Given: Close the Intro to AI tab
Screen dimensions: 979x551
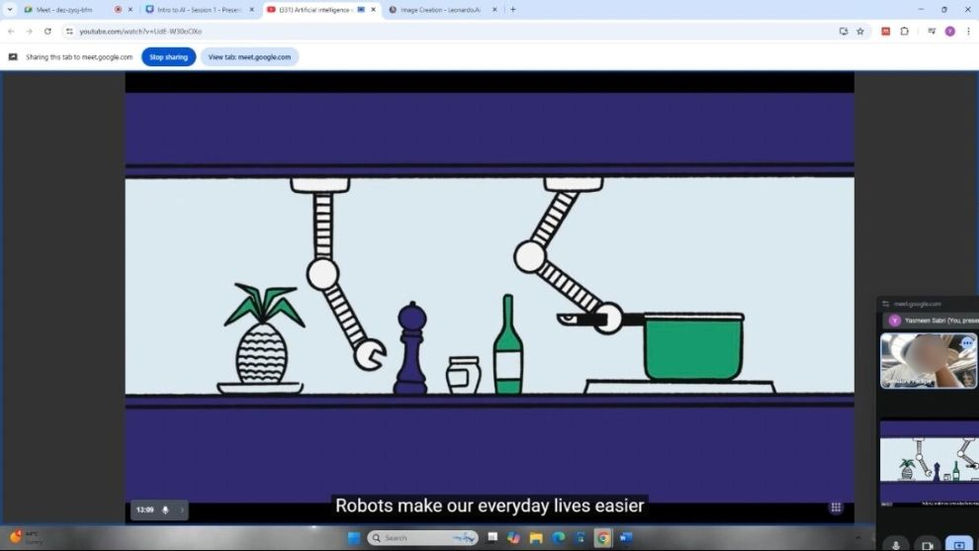Looking at the screenshot, I should (252, 10).
